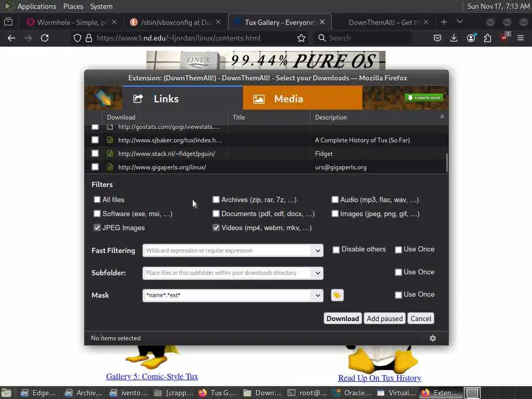This screenshot has width=532, height=399.
Task: Click the site padlock icon
Action: tap(89, 38)
